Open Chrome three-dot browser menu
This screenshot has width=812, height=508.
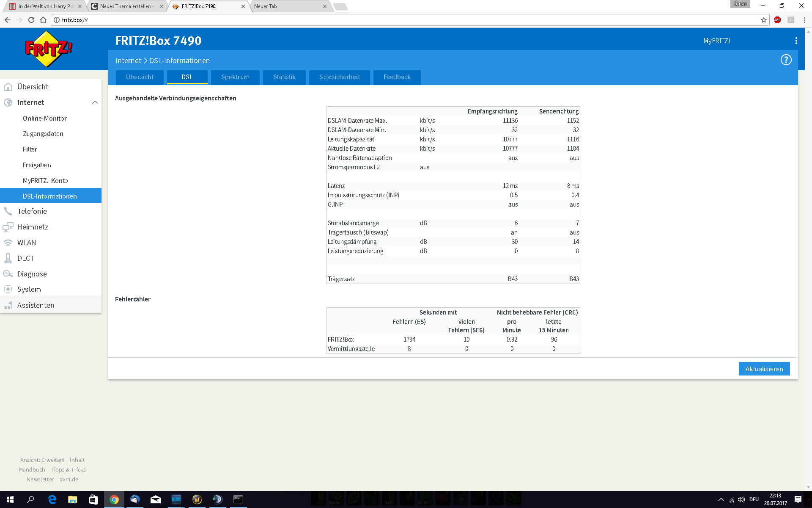pos(804,20)
